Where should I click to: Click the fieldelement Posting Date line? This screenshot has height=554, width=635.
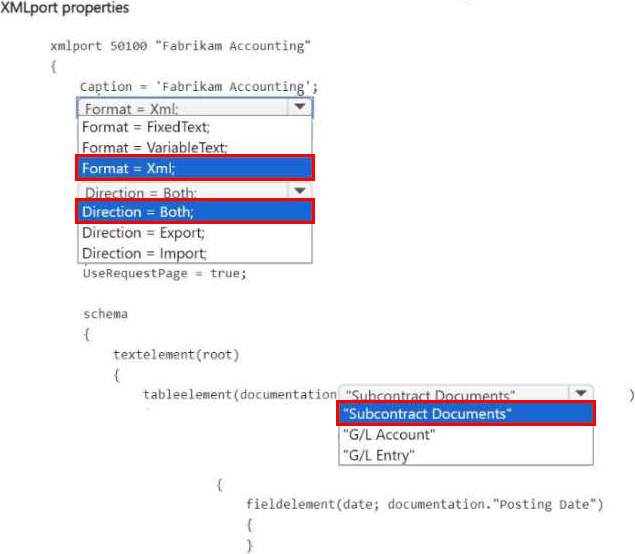click(x=425, y=504)
